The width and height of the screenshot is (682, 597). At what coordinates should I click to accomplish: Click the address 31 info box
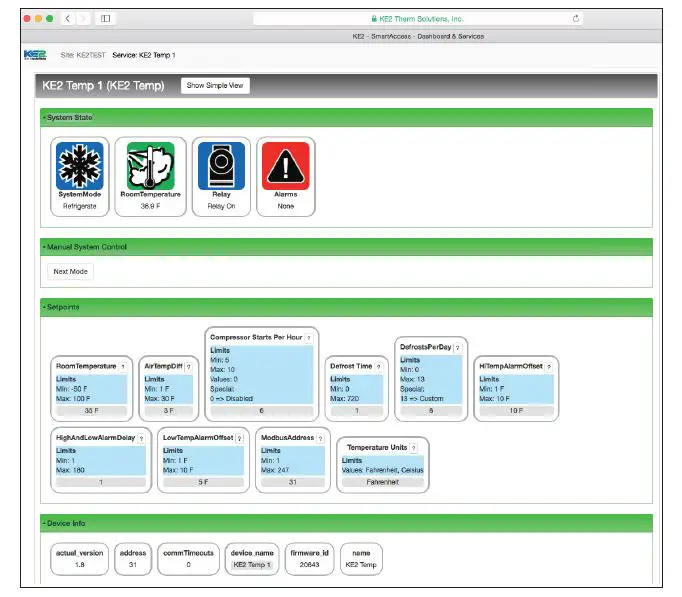133,559
